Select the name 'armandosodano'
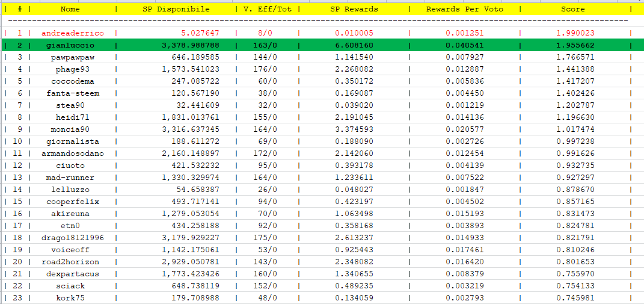 73,154
